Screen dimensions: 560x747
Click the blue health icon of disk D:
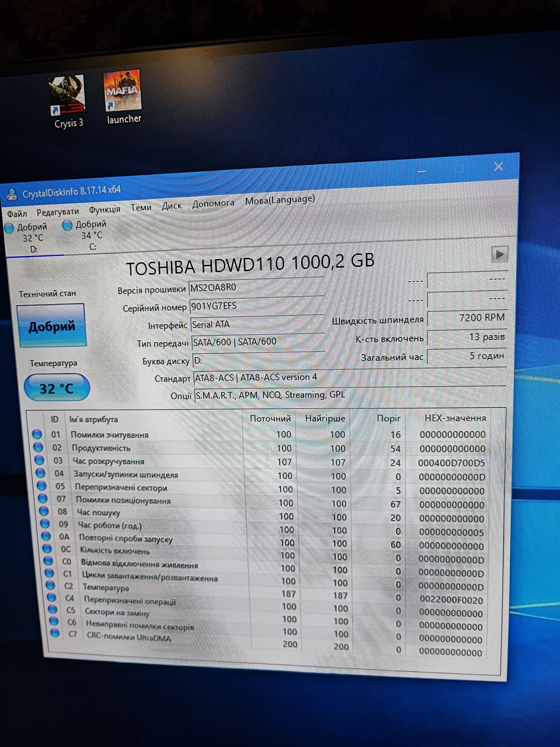9,227
